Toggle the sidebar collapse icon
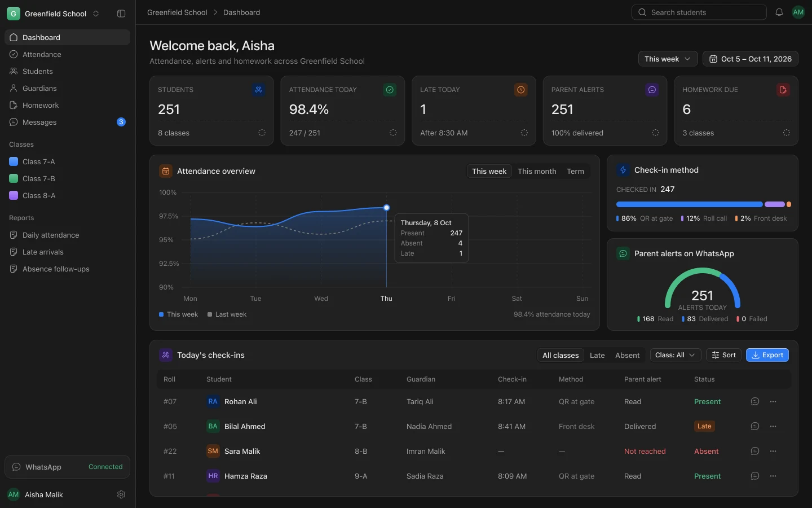Viewport: 812px width, 508px height. 121,14
